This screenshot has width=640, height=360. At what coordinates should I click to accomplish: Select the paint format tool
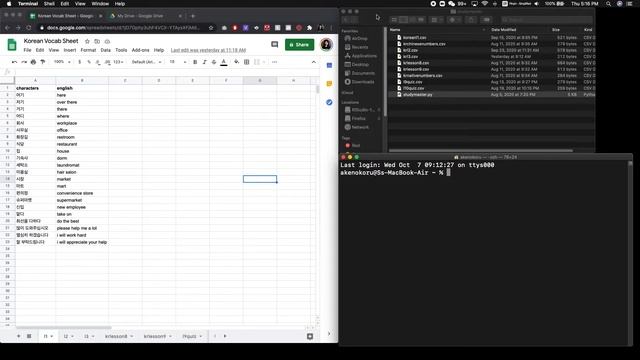[x=42, y=62]
